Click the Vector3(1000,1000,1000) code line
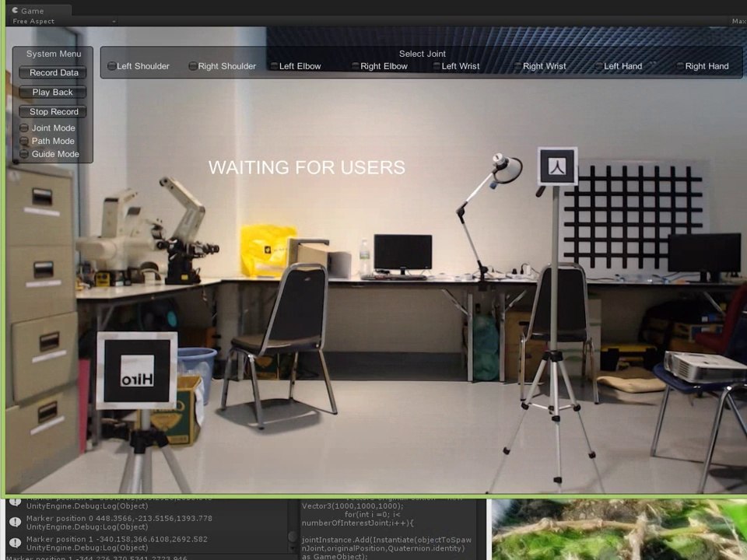This screenshot has width=747, height=560. 352,506
